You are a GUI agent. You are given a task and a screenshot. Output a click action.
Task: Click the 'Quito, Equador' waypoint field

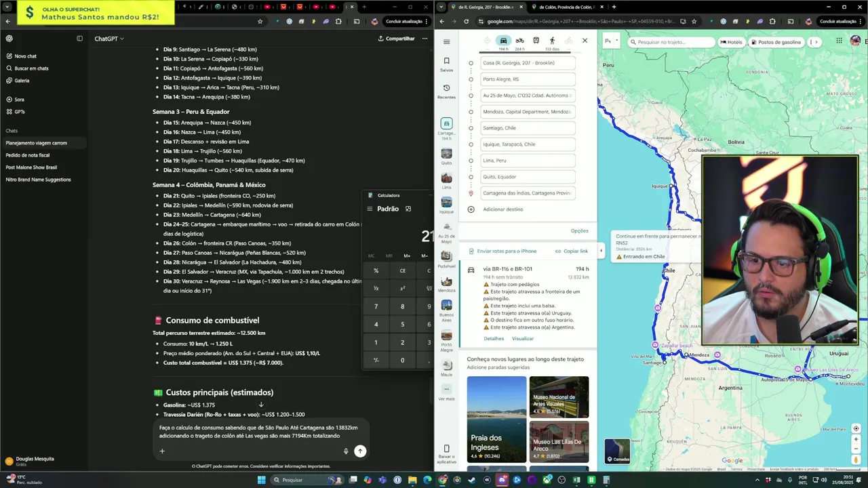point(528,177)
